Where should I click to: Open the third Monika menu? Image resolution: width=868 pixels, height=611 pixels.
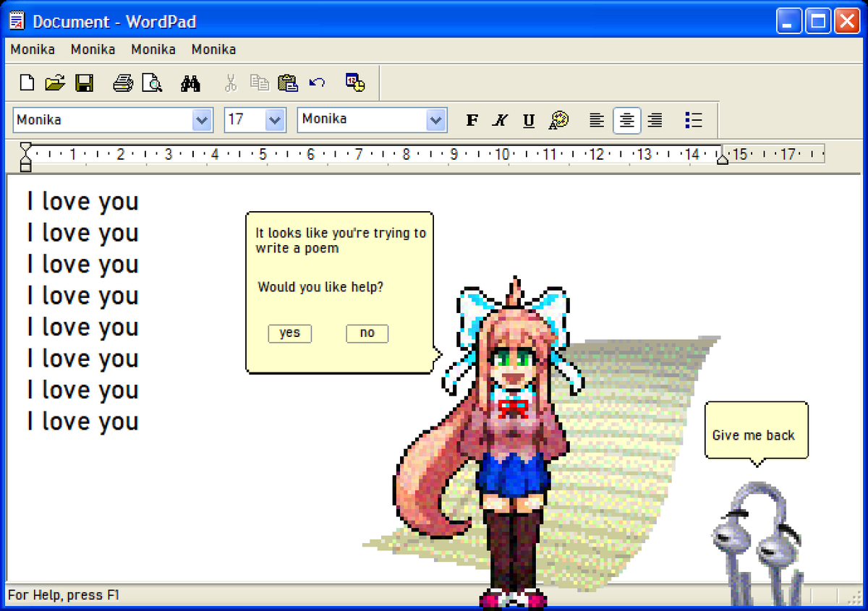click(x=153, y=49)
